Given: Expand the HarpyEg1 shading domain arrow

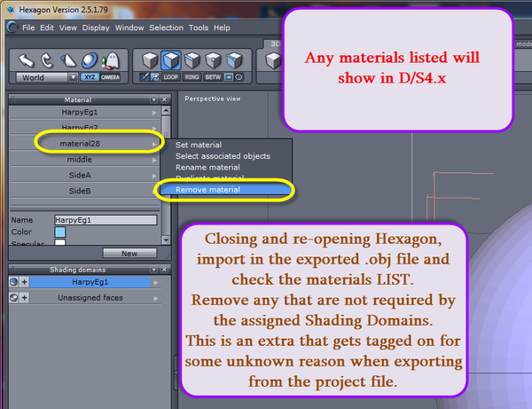Looking at the screenshot, I should [x=156, y=282].
